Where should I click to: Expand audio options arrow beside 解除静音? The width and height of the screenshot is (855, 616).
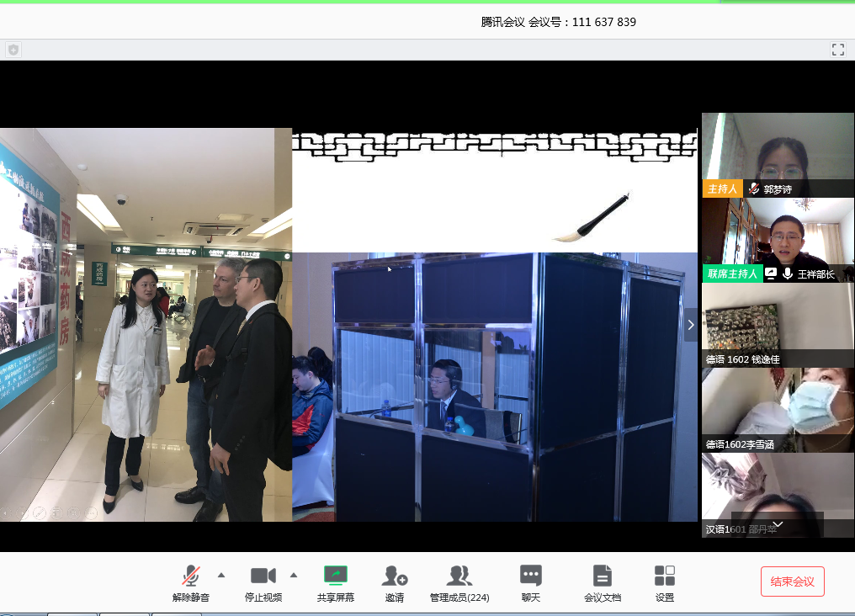[x=221, y=576]
